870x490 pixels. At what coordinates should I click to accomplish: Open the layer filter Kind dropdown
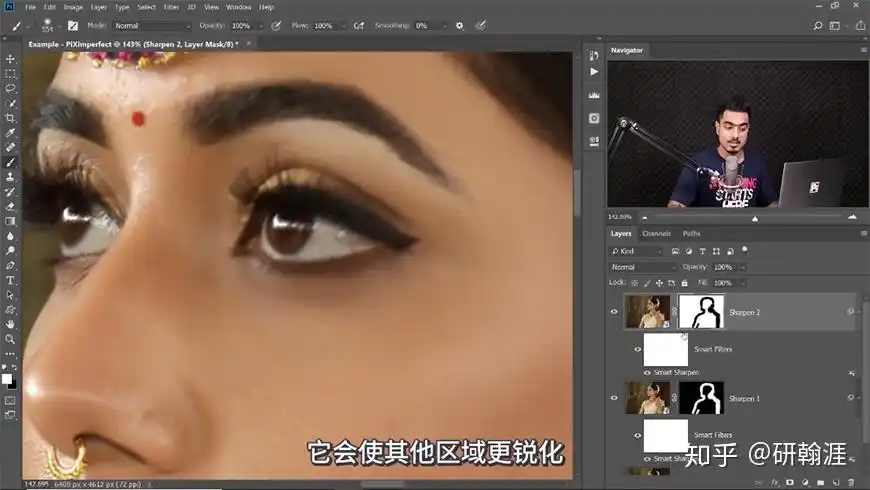coord(636,251)
